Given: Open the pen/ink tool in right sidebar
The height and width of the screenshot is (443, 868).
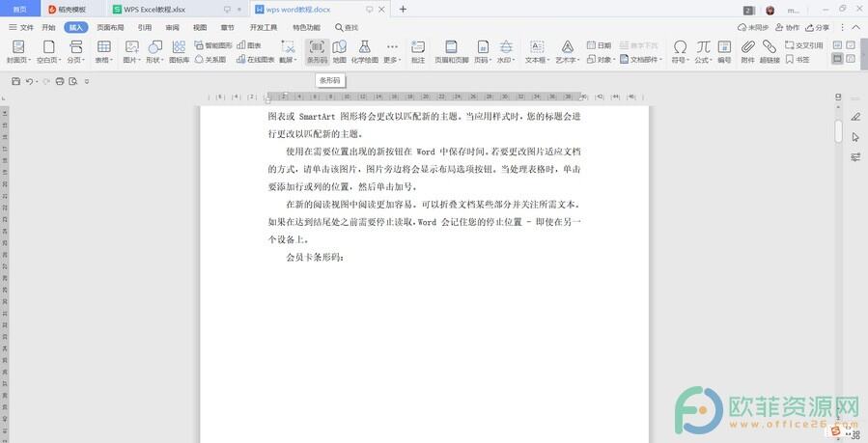Looking at the screenshot, I should click(x=855, y=117).
